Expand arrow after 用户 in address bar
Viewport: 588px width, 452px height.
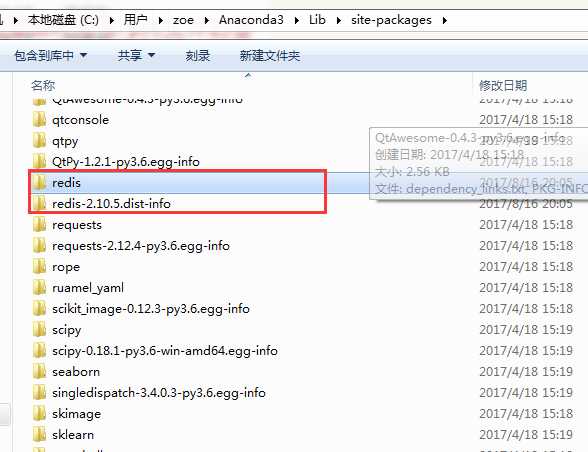(x=160, y=20)
